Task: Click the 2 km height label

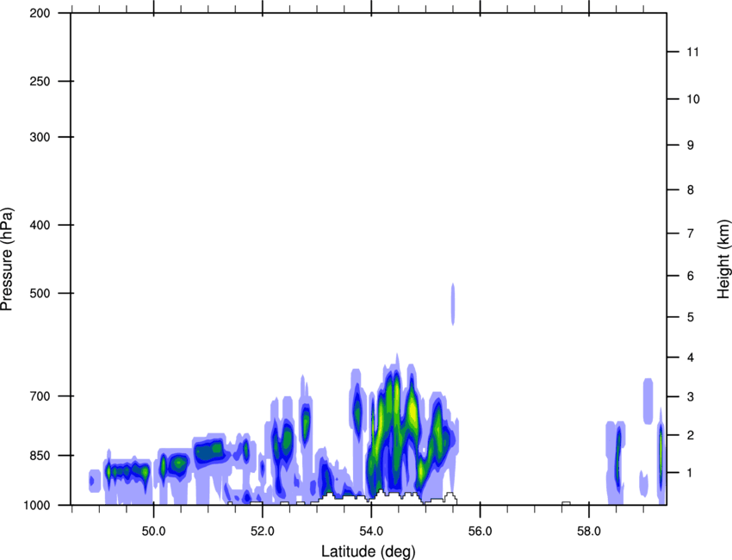Action: (691, 435)
